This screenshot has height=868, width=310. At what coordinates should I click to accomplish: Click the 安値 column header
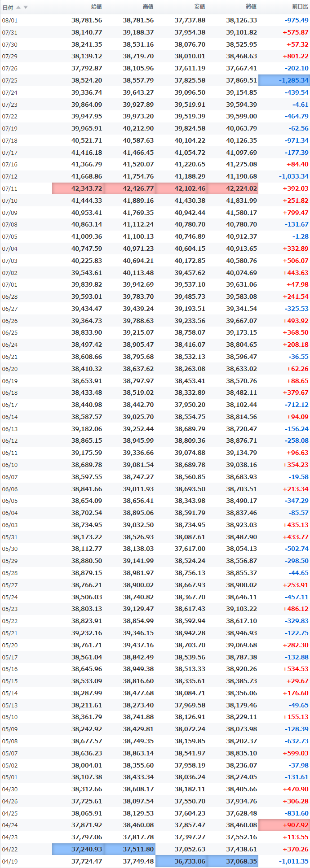199,7
